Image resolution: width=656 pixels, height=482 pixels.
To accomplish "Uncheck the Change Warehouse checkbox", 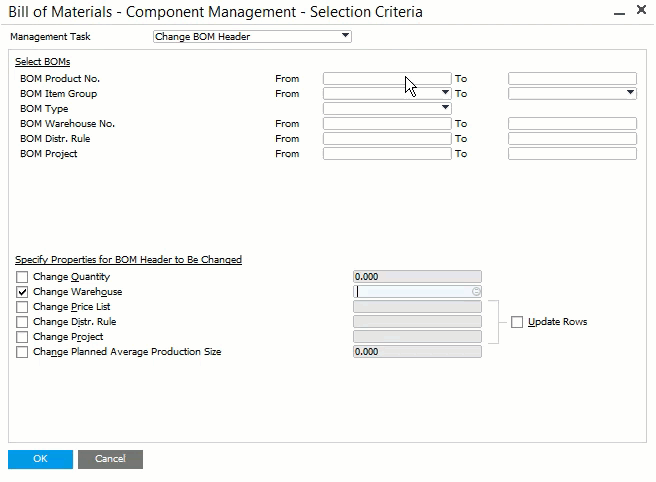I will (x=22, y=292).
